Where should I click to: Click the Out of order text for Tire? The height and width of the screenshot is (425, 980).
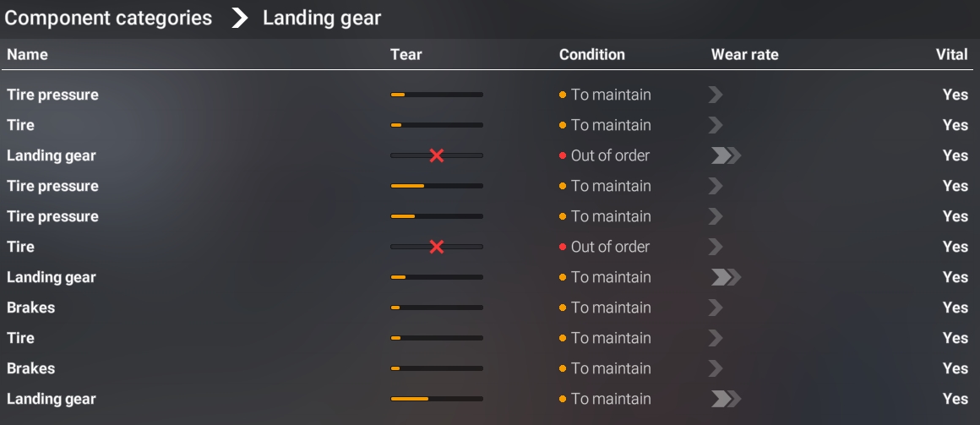point(610,247)
